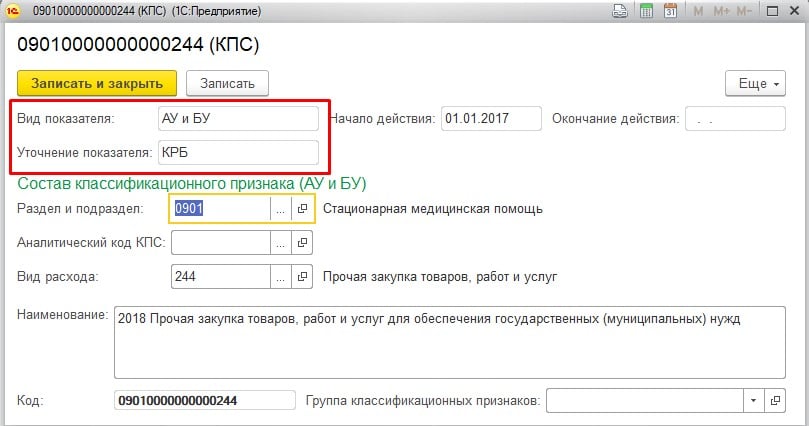809x426 pixels.
Task: Click the Записать button
Action: [227, 84]
